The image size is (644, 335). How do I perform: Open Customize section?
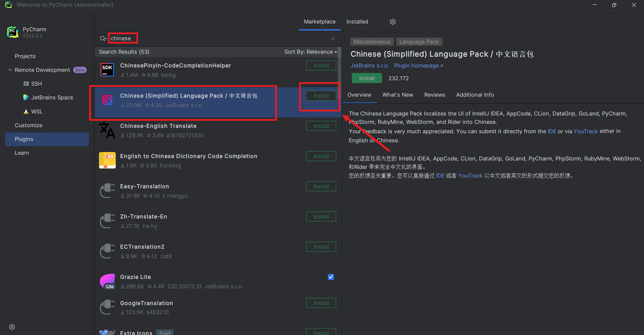[x=29, y=125]
